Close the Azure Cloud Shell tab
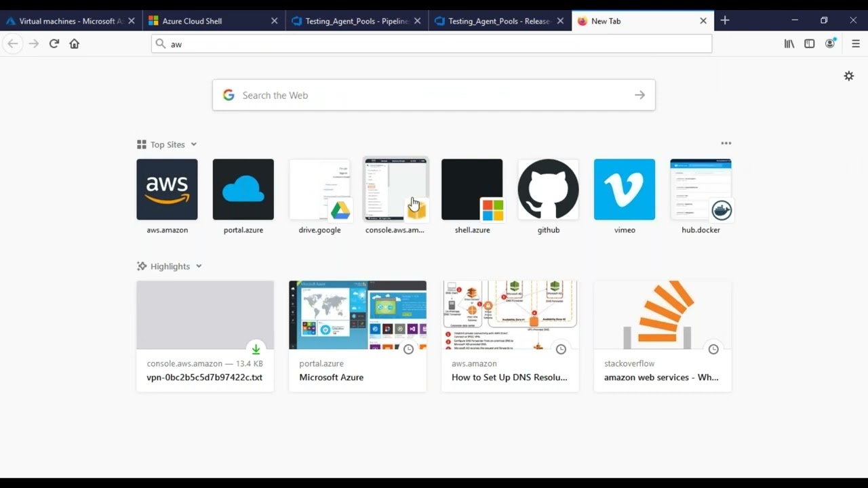Viewport: 868px width, 488px height. click(275, 21)
